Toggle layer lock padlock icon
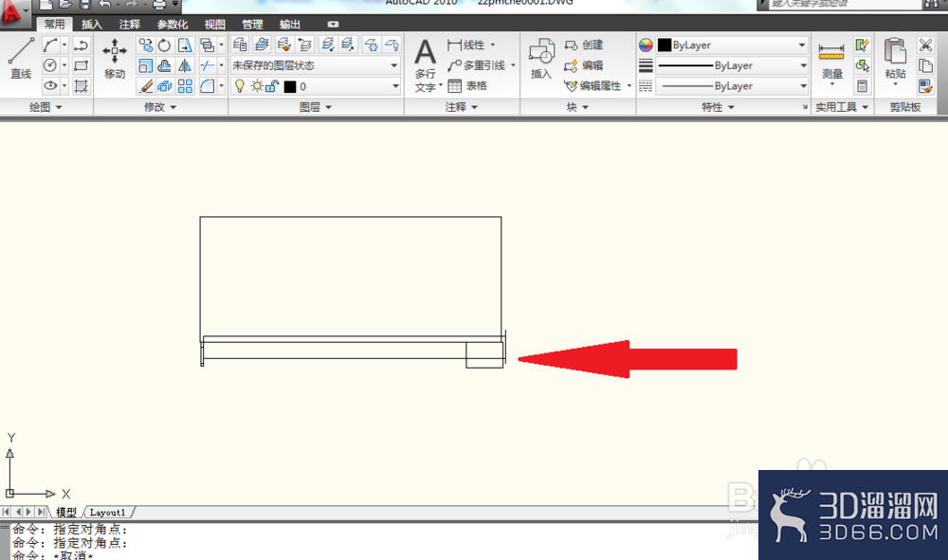 272,86
